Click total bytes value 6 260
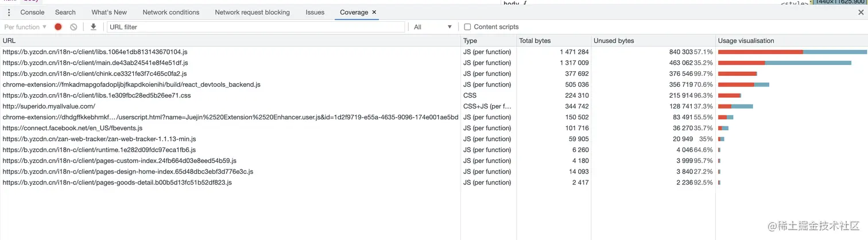868x240 pixels. click(581, 150)
